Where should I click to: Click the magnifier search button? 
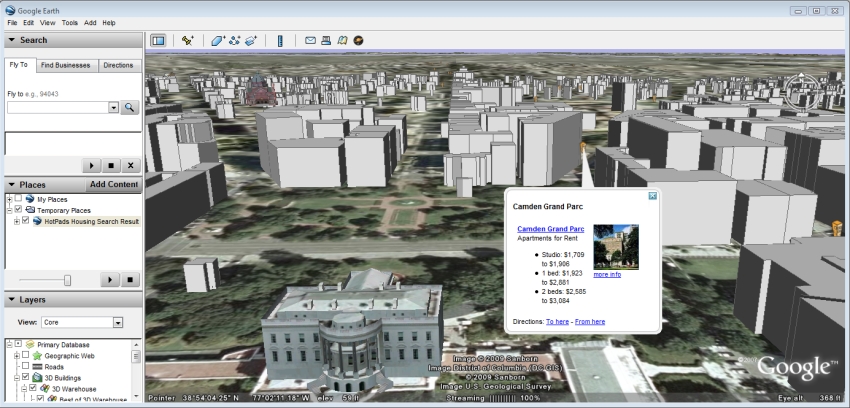(x=129, y=107)
